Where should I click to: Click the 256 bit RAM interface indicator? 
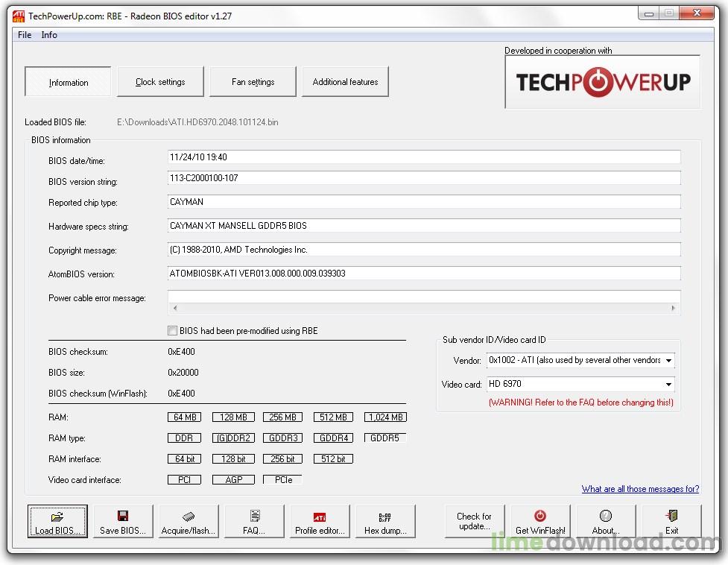pos(282,458)
